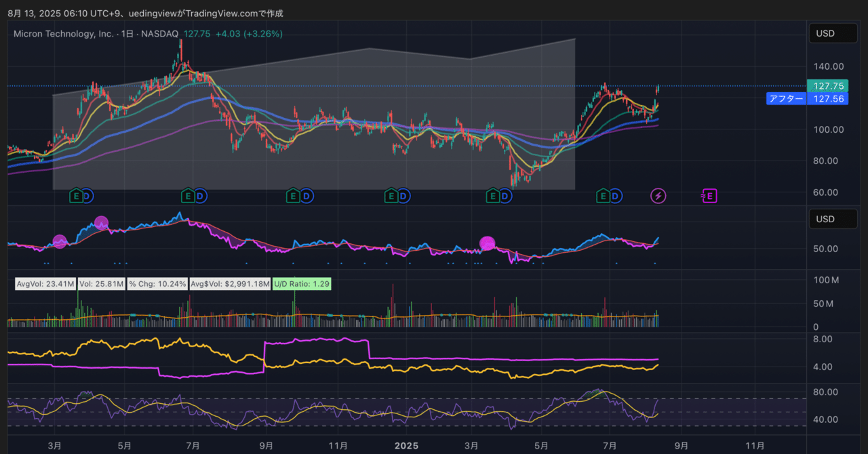Click the 127.56 after-hours price label
The image size is (868, 454).
coord(829,99)
